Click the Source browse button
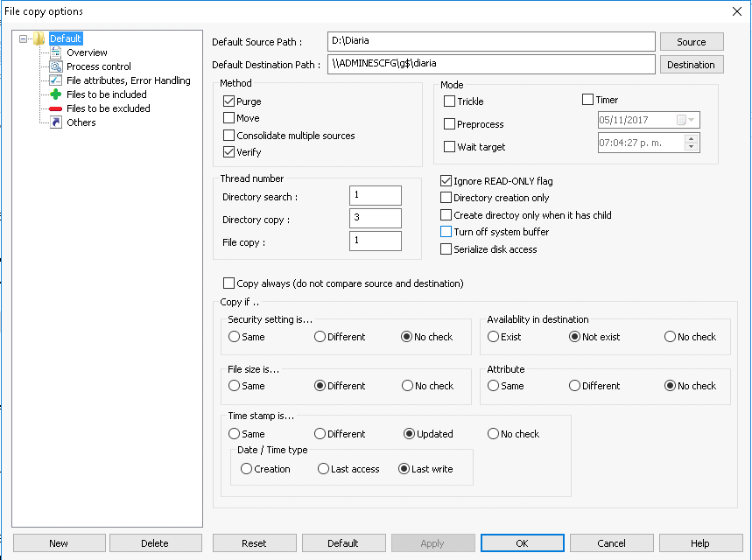Screen dimensions: 752x560 click(692, 42)
